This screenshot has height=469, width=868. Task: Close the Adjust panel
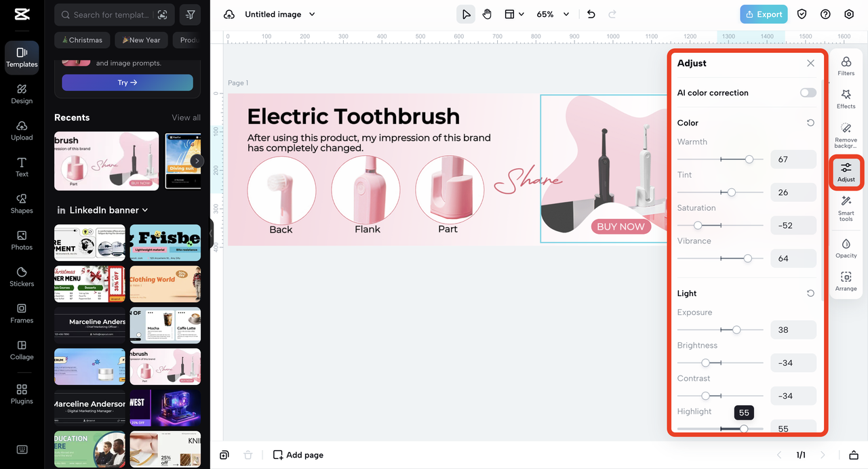pos(810,63)
